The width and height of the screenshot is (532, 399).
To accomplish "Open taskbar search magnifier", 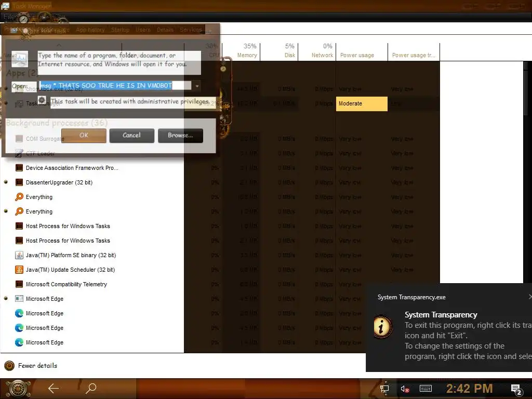I will coord(91,388).
